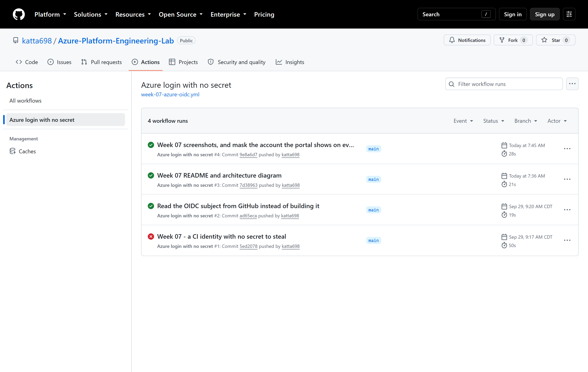Open run Week 07 README and architecture diagram
This screenshot has height=372, width=588.
(x=219, y=175)
